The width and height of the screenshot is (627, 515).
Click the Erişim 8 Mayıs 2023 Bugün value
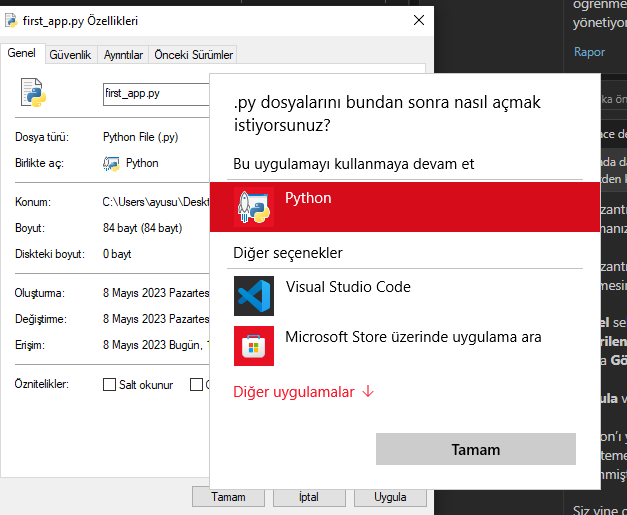coord(156,345)
